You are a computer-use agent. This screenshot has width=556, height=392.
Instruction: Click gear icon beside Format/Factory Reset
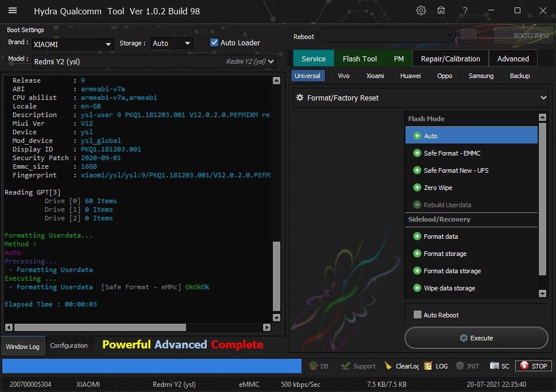point(300,98)
